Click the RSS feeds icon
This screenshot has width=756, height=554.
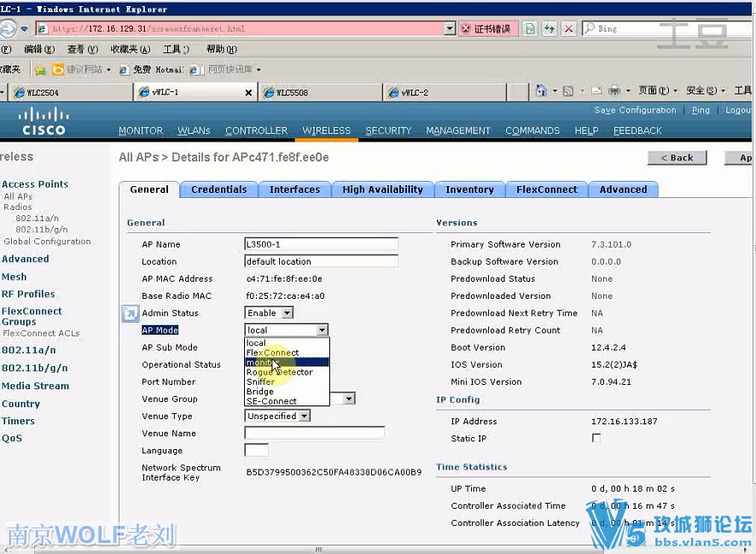pyautogui.click(x=568, y=90)
